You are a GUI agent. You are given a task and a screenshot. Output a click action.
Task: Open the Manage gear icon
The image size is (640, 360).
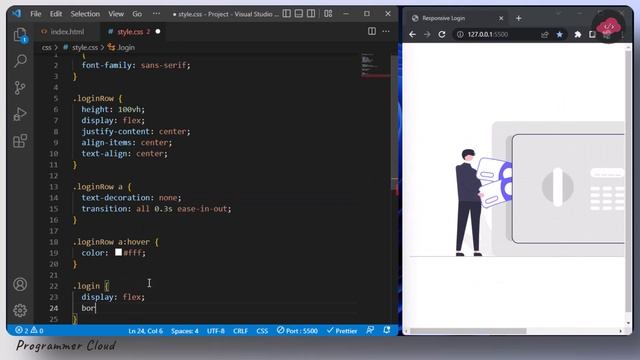pyautogui.click(x=20, y=310)
